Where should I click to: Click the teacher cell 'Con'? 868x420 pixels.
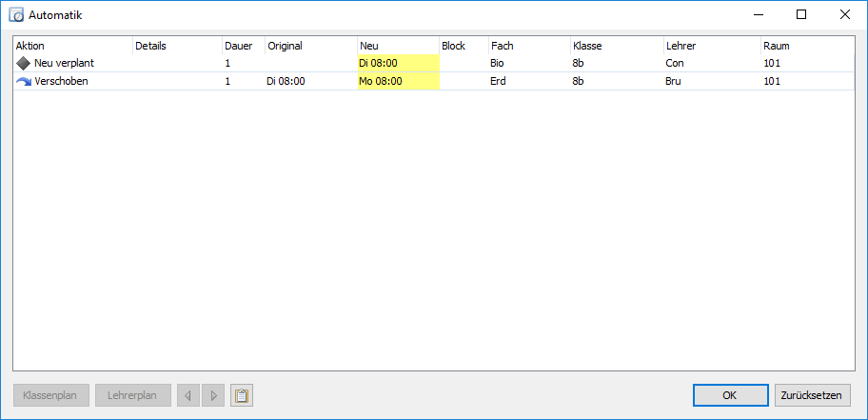point(675,63)
